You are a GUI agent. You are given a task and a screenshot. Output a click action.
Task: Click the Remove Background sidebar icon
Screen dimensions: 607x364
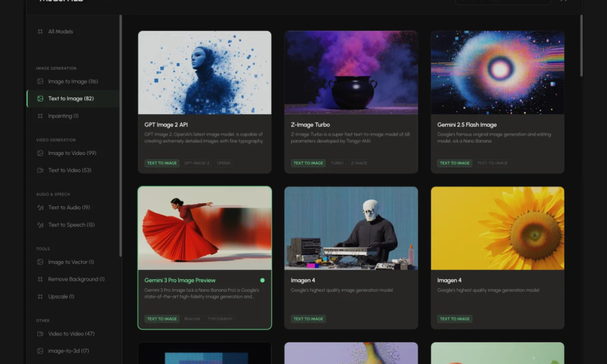40,279
